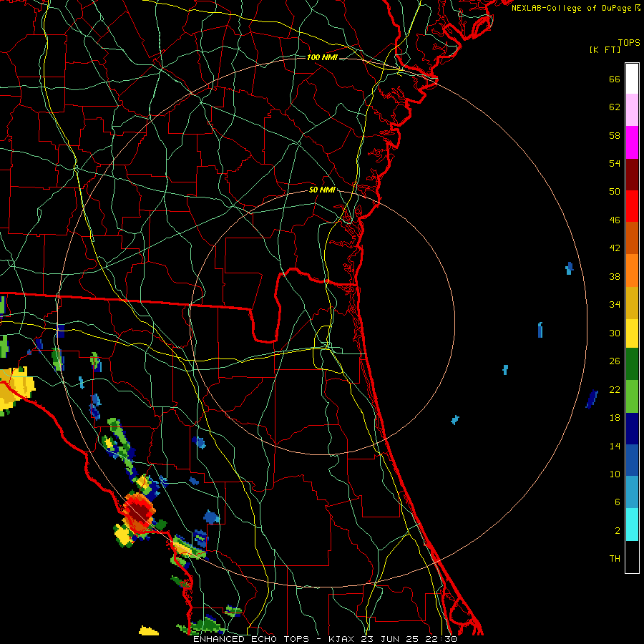Viewport: 644px width, 644px height.
Task: Click the "100 NMI" range ring label
Action: tap(322, 57)
